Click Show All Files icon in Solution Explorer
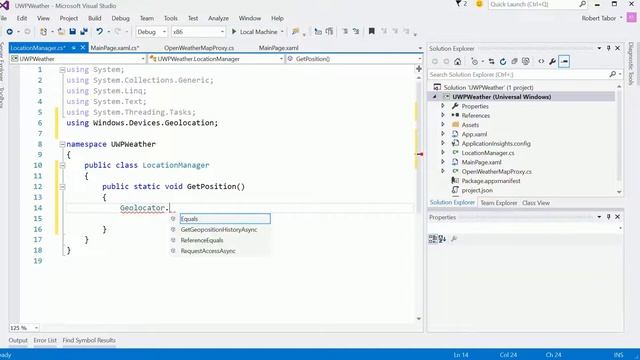Viewport: 640px width, 360px height. coord(526,62)
